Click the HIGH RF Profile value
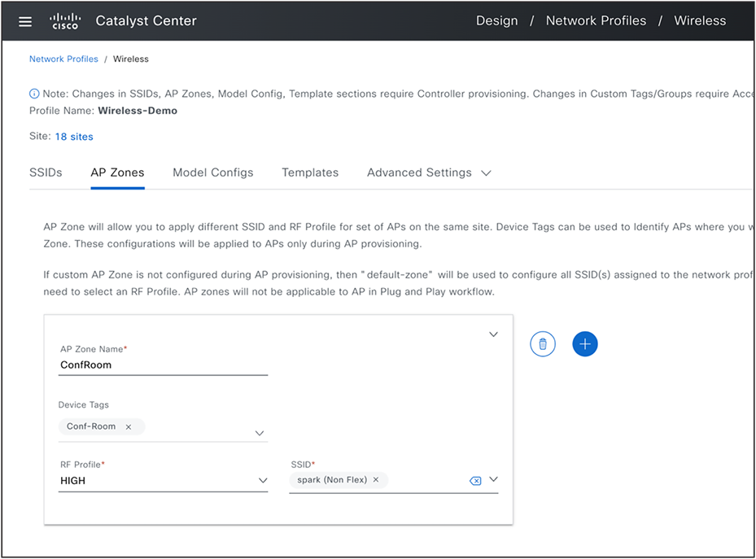Image resolution: width=756 pixels, height=559 pixels. 72,480
